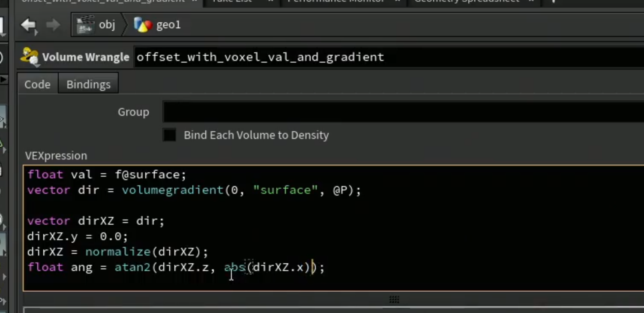Click the node name field

tap(389, 57)
